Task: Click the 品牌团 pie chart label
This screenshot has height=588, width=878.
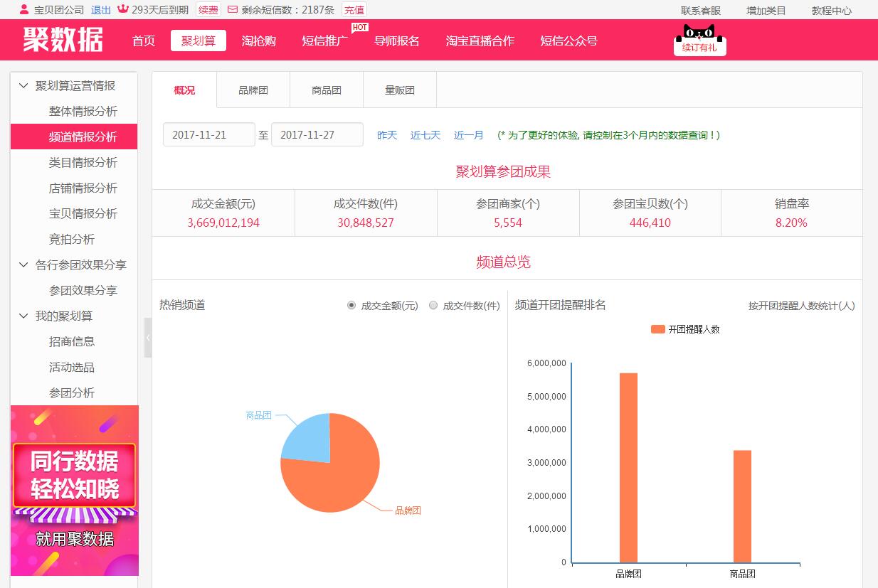Action: (x=408, y=511)
